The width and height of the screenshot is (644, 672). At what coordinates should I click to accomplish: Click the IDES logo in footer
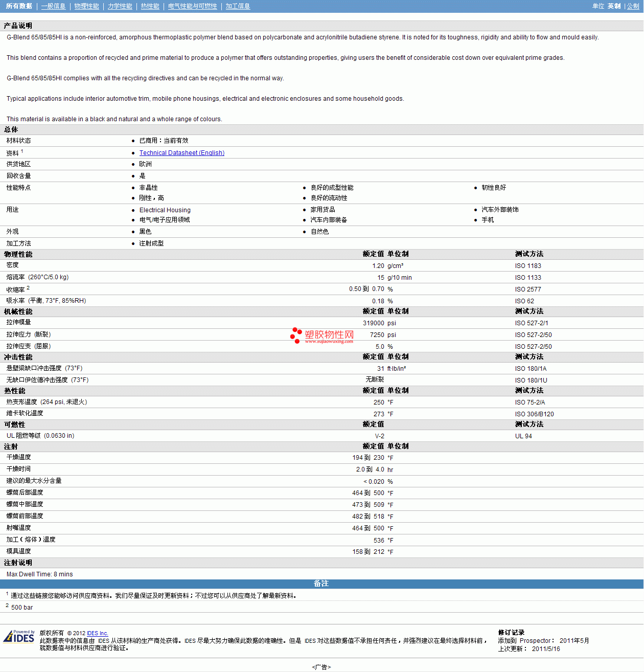tap(19, 636)
